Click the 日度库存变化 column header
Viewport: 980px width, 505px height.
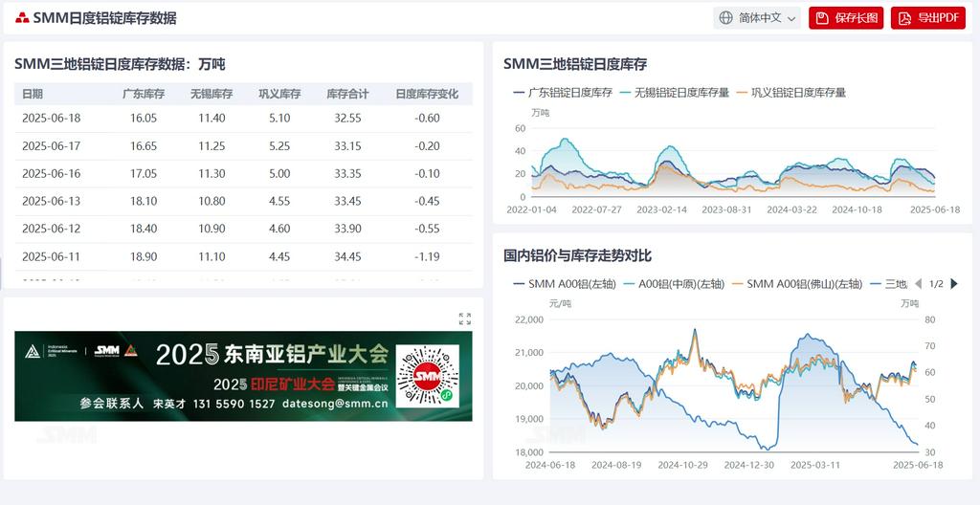(427, 94)
